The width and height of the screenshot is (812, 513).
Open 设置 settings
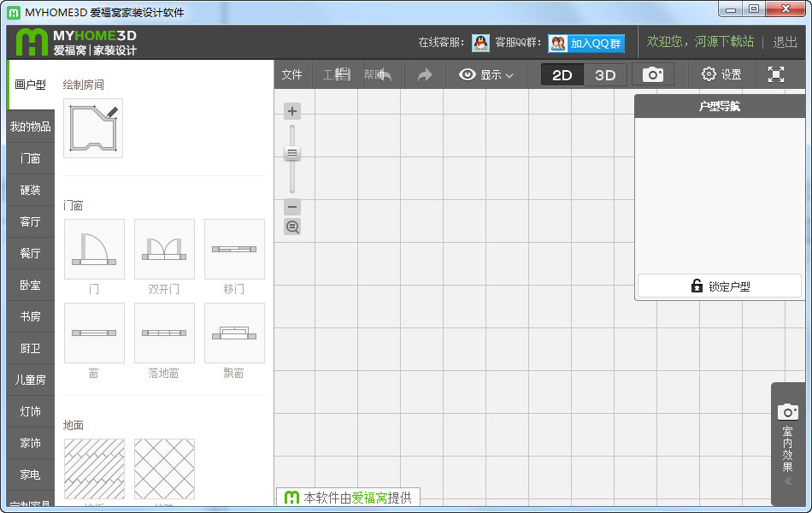(721, 74)
